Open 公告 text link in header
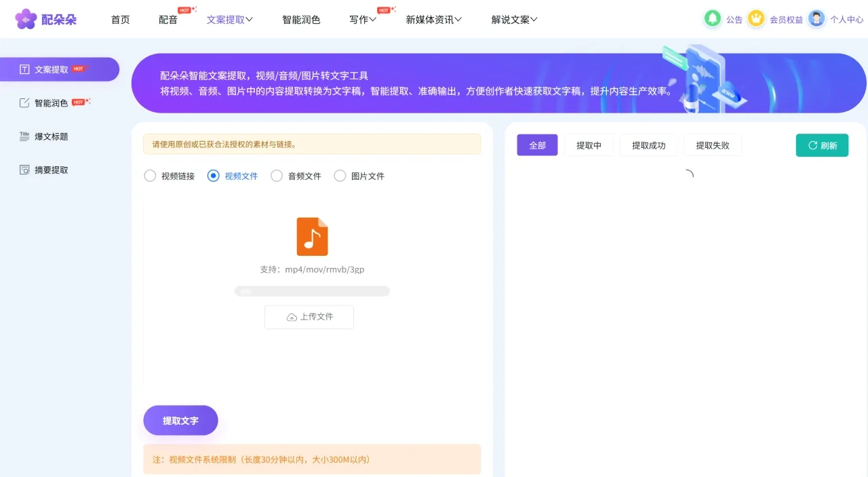The height and width of the screenshot is (477, 868). pyautogui.click(x=734, y=20)
